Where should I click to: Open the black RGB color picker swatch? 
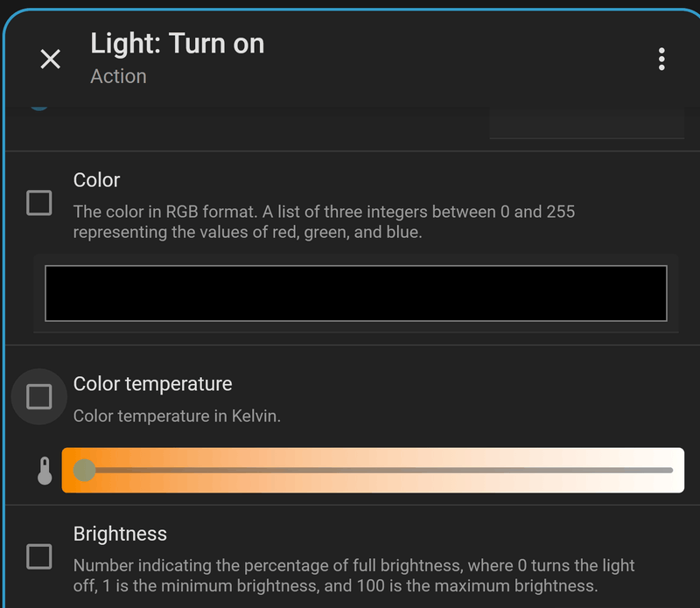[x=355, y=293]
